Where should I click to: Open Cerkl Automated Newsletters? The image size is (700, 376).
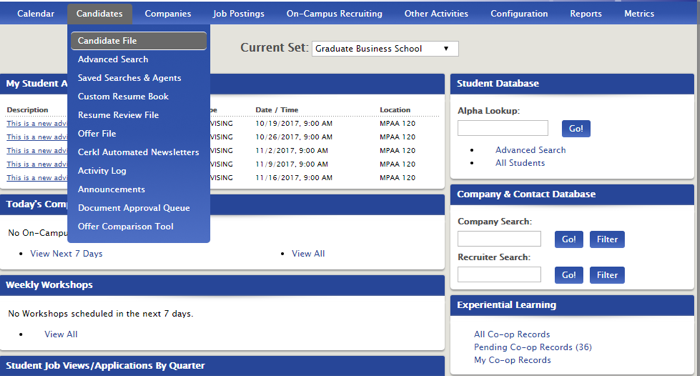click(138, 152)
